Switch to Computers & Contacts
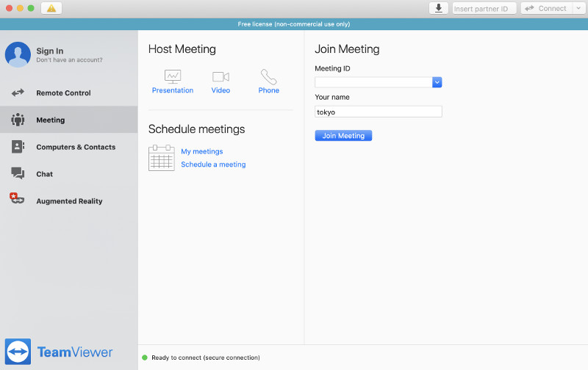 [75, 147]
